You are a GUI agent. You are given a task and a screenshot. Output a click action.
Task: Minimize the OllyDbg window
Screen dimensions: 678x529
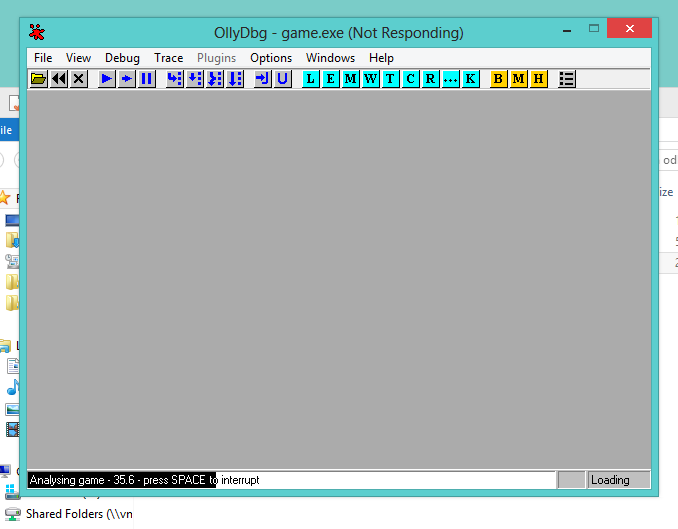(567, 29)
